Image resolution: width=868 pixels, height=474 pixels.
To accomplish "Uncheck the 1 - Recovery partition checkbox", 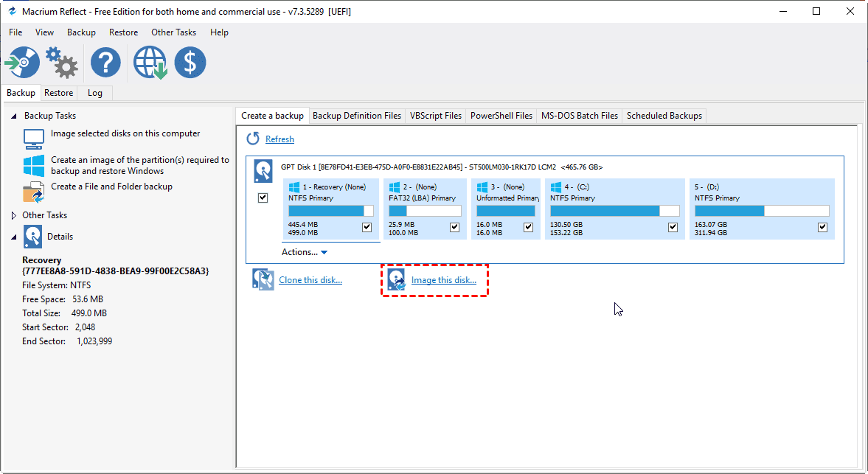I will [x=367, y=227].
